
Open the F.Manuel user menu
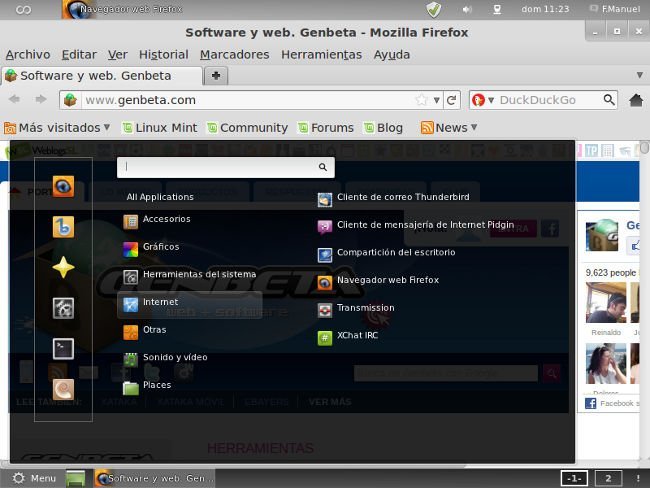615,9
